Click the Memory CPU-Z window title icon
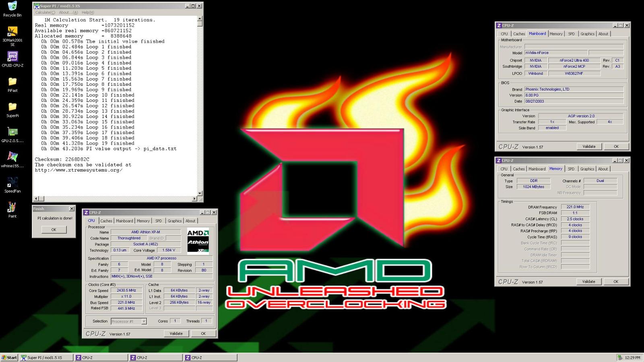 pyautogui.click(x=499, y=160)
